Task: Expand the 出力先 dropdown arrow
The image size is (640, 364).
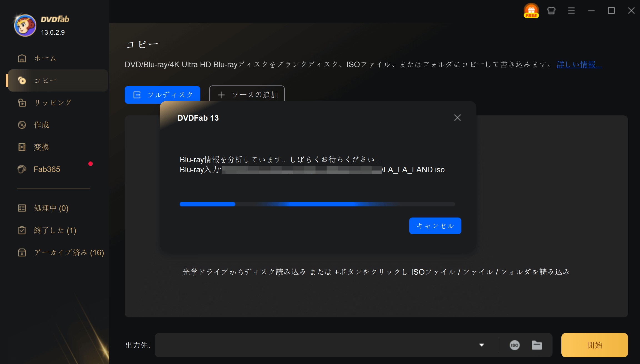Action: tap(482, 345)
